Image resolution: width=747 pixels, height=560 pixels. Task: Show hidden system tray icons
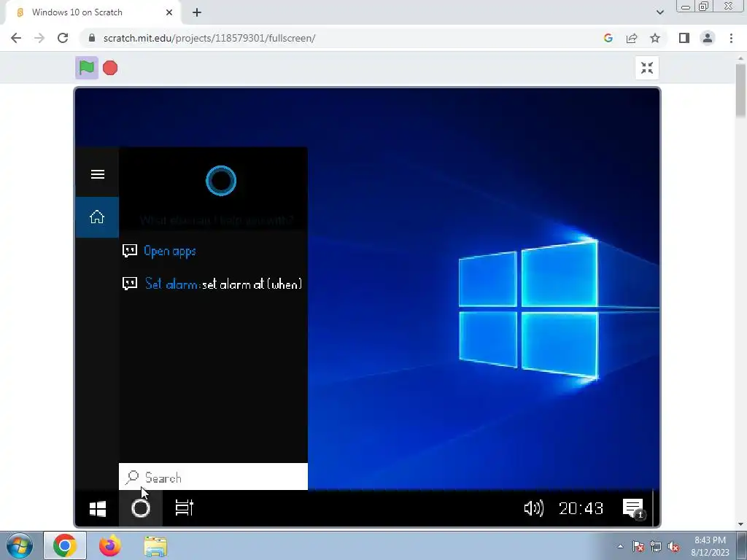(620, 546)
